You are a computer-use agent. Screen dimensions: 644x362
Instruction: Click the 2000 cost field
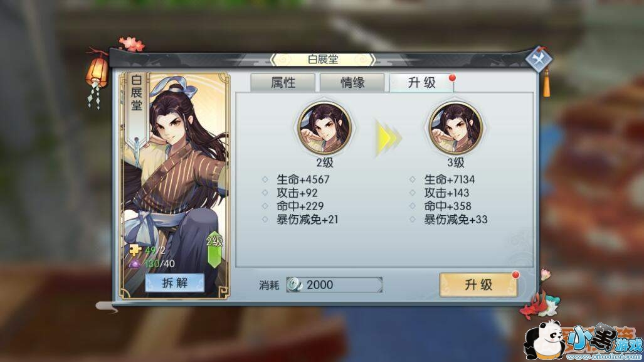point(334,285)
